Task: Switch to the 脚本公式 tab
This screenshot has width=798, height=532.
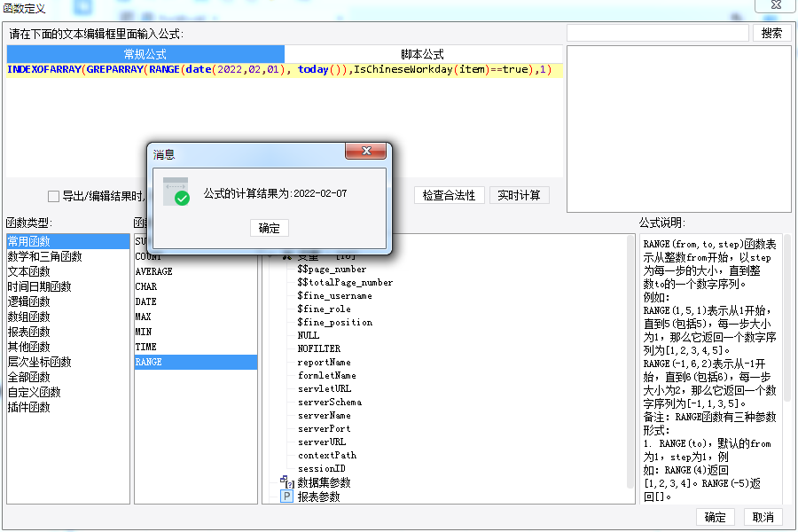Action: 422,54
